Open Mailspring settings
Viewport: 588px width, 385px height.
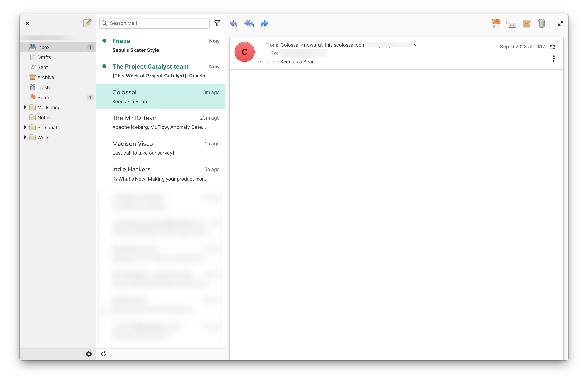(x=89, y=354)
